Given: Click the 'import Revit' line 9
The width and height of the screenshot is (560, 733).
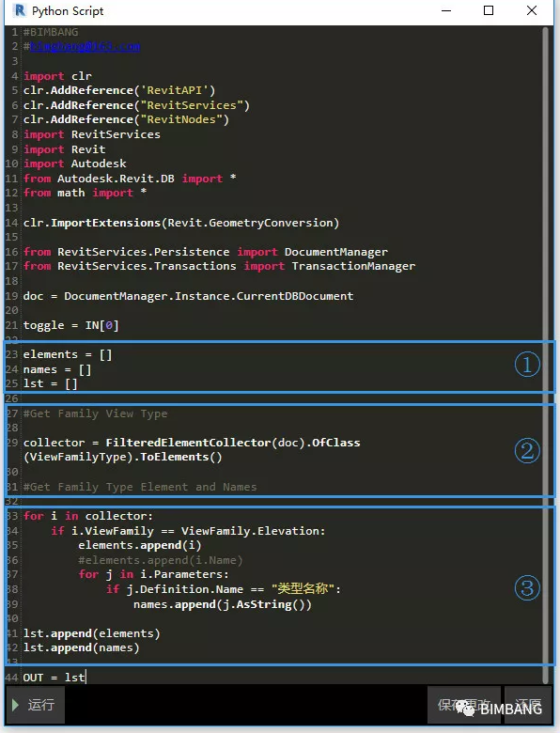Looking at the screenshot, I should tap(65, 149).
